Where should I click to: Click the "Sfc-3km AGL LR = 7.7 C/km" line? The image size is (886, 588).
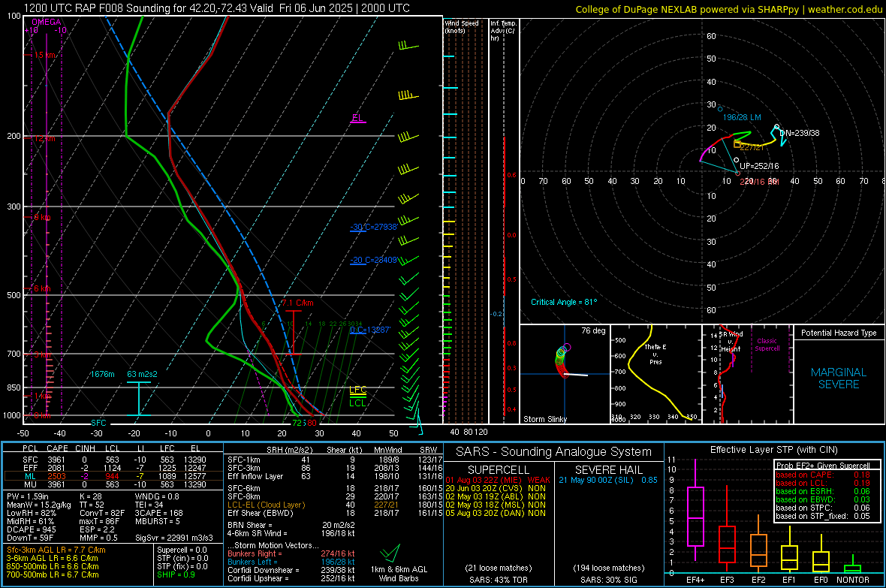point(56,550)
